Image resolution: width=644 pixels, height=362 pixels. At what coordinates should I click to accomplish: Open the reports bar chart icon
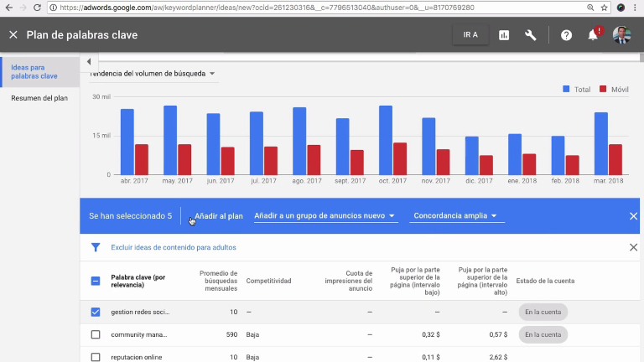coord(504,35)
